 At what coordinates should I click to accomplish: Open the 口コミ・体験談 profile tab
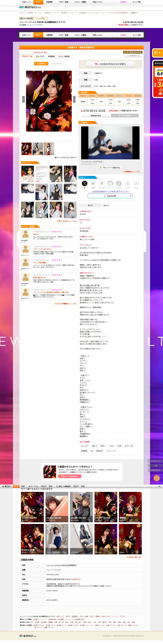coord(64,56)
